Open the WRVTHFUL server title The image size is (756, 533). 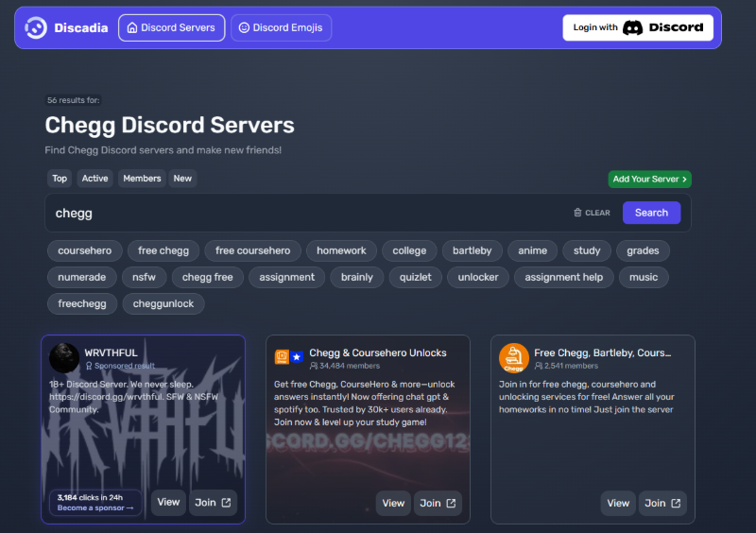click(x=111, y=352)
